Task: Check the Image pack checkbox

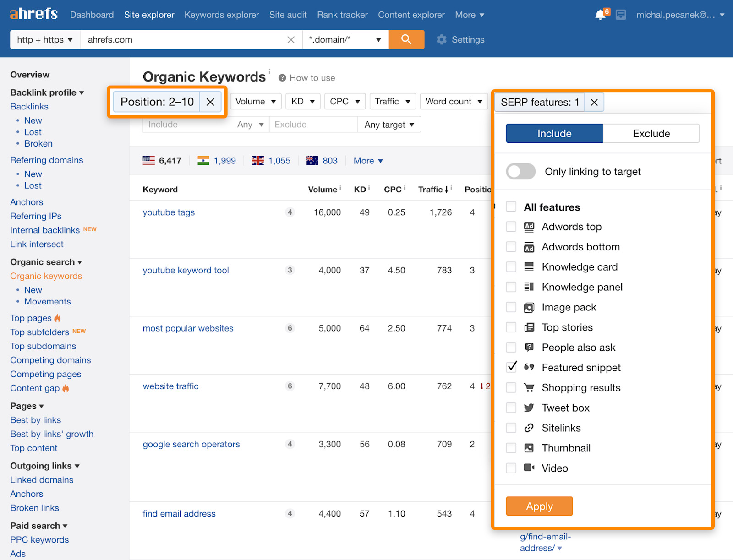Action: [511, 307]
